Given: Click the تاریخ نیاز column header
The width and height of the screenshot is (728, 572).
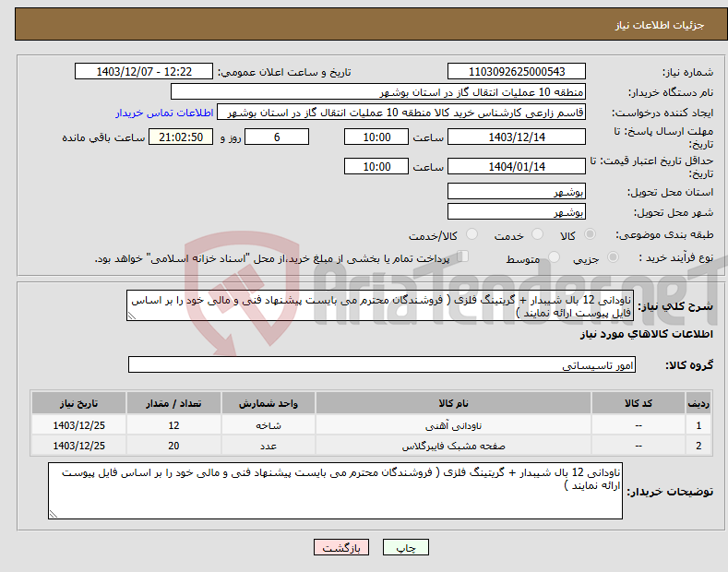Looking at the screenshot, I should 79,403.
